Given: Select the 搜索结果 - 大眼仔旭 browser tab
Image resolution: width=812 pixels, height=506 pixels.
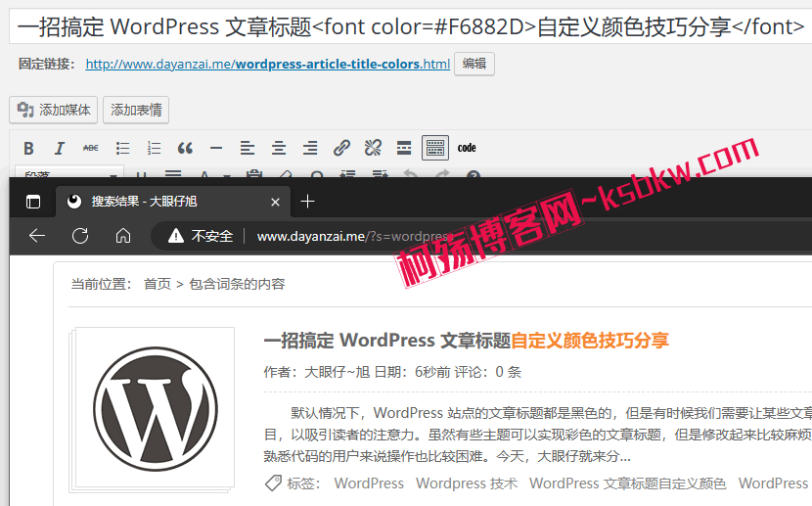Looking at the screenshot, I should point(173,202).
